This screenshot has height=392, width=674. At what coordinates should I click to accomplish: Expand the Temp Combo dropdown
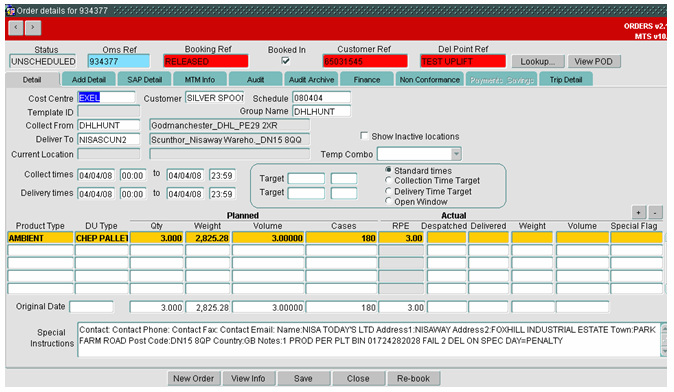point(456,154)
